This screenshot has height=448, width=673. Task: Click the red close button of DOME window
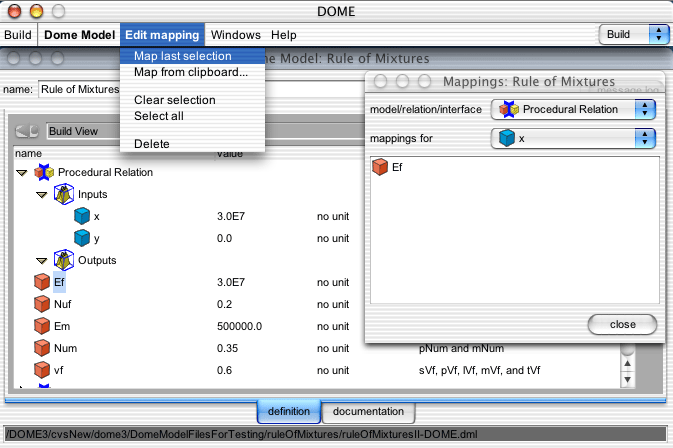[14, 11]
